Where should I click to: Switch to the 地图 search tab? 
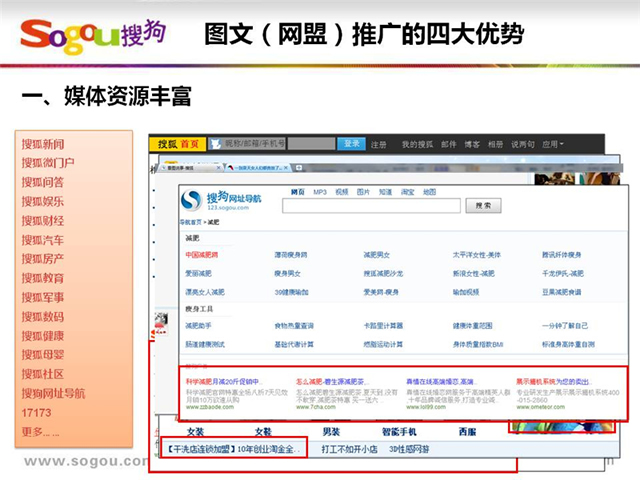click(x=428, y=191)
